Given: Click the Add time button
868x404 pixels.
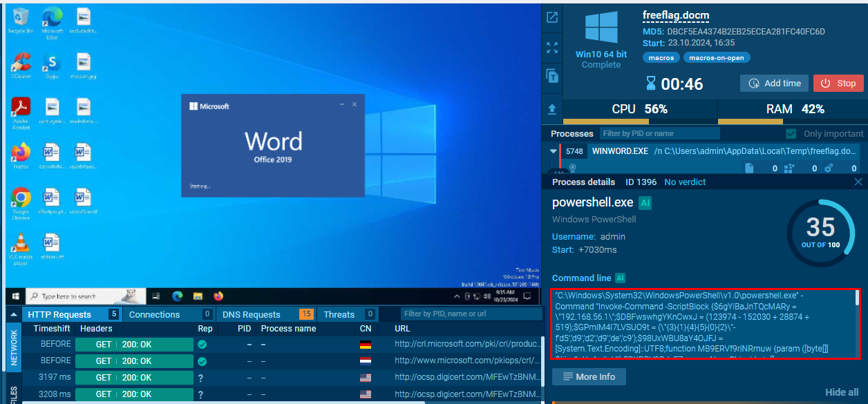Looking at the screenshot, I should pyautogui.click(x=774, y=83).
